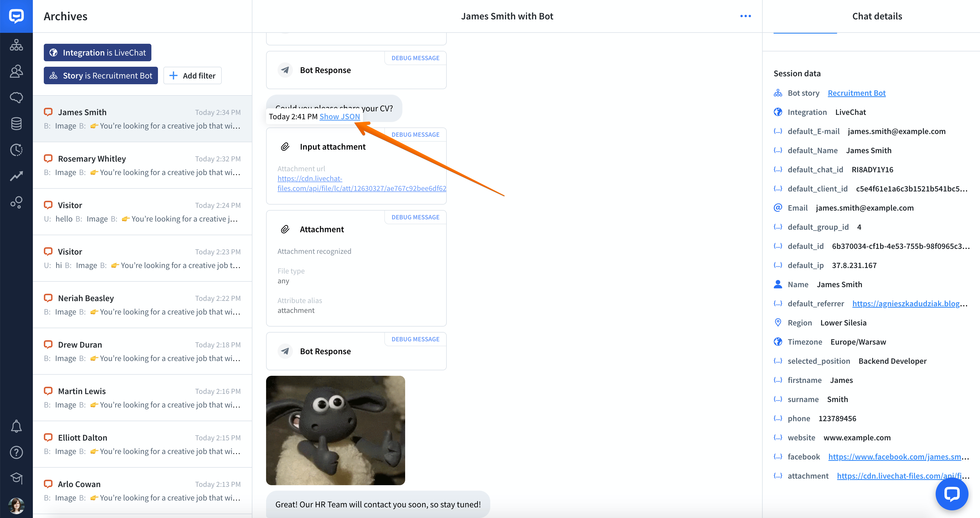Open the Analytics trend icon in sidebar

click(16, 176)
